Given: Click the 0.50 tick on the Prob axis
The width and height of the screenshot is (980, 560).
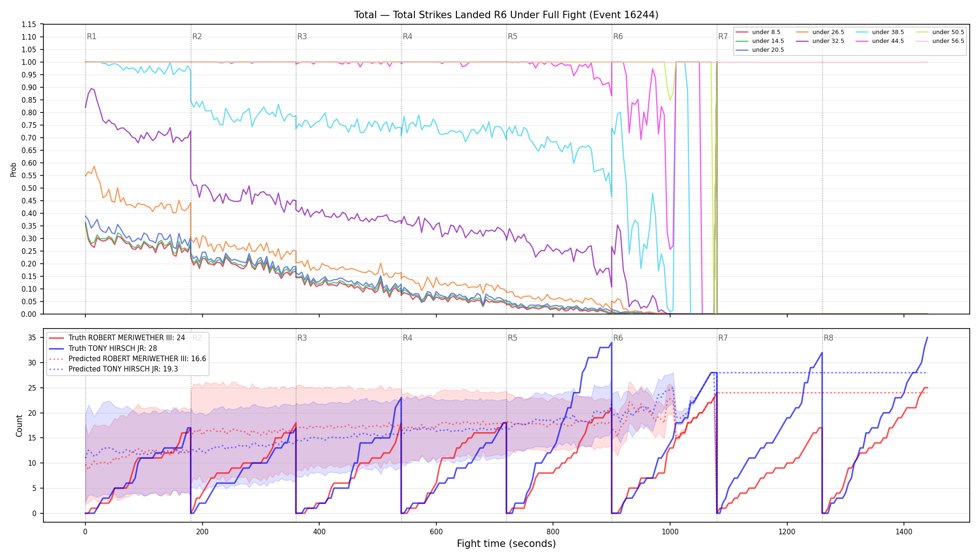Looking at the screenshot, I should point(29,188).
